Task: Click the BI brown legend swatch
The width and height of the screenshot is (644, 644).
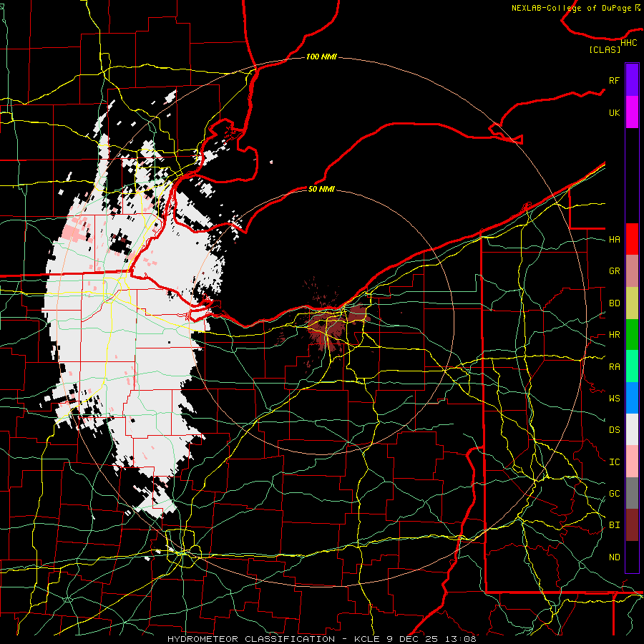Action: point(632,525)
